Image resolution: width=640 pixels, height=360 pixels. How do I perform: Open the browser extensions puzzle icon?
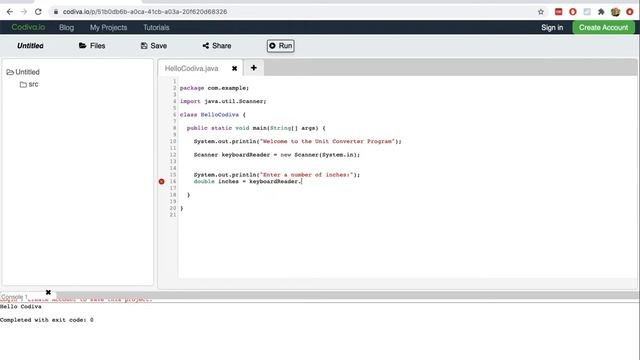[601, 12]
